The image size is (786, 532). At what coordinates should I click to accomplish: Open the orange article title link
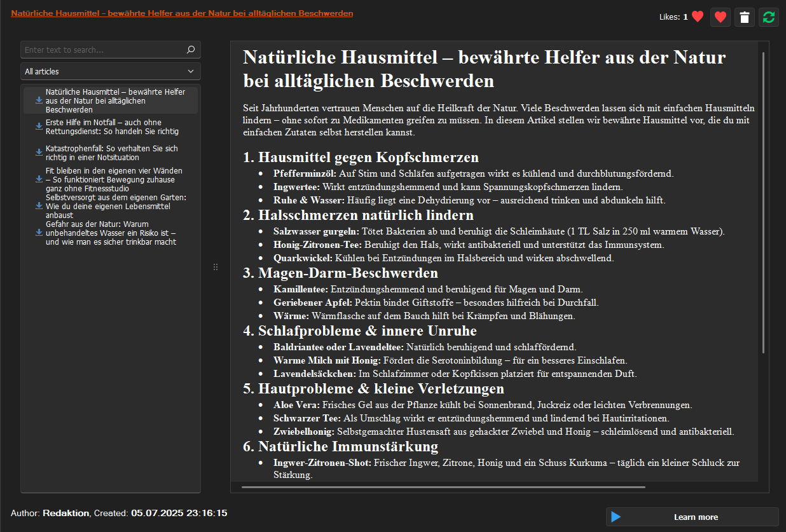[182, 13]
